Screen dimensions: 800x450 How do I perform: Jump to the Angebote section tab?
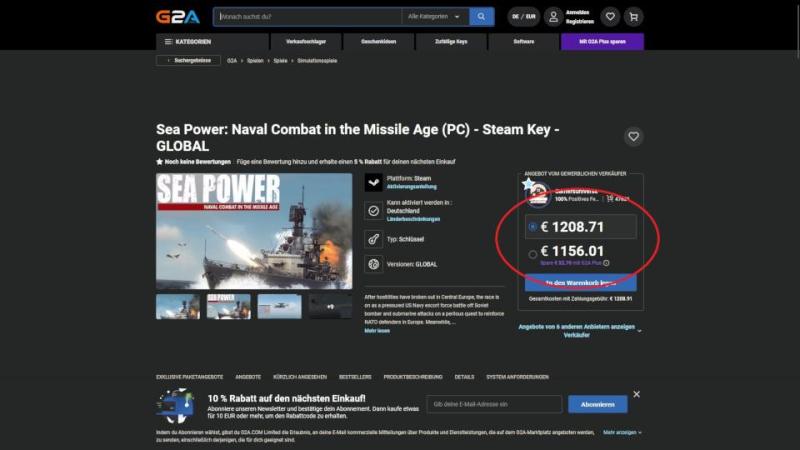248,377
